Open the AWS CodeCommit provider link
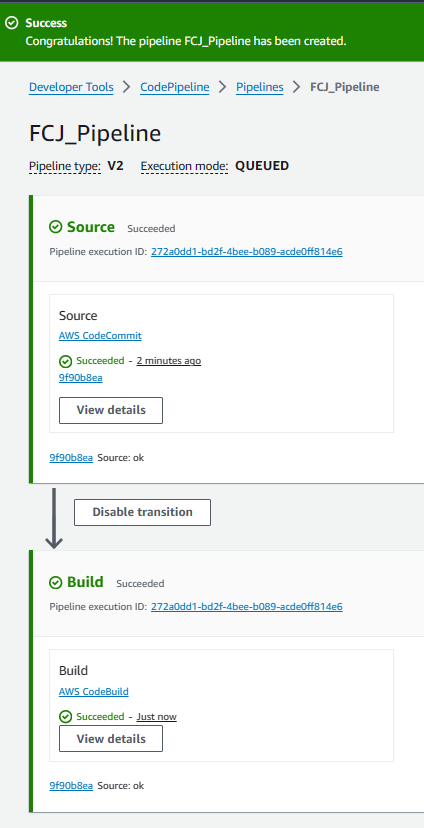This screenshot has height=828, width=424. point(100,335)
